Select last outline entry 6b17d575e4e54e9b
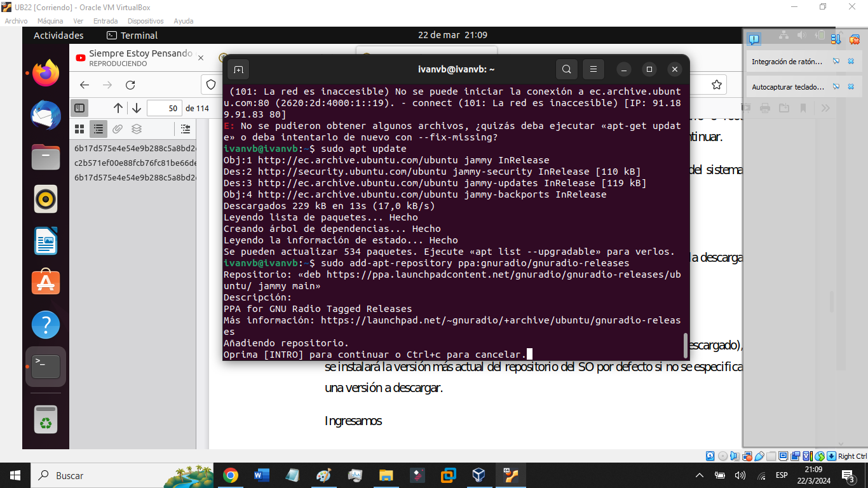 pos(135,178)
